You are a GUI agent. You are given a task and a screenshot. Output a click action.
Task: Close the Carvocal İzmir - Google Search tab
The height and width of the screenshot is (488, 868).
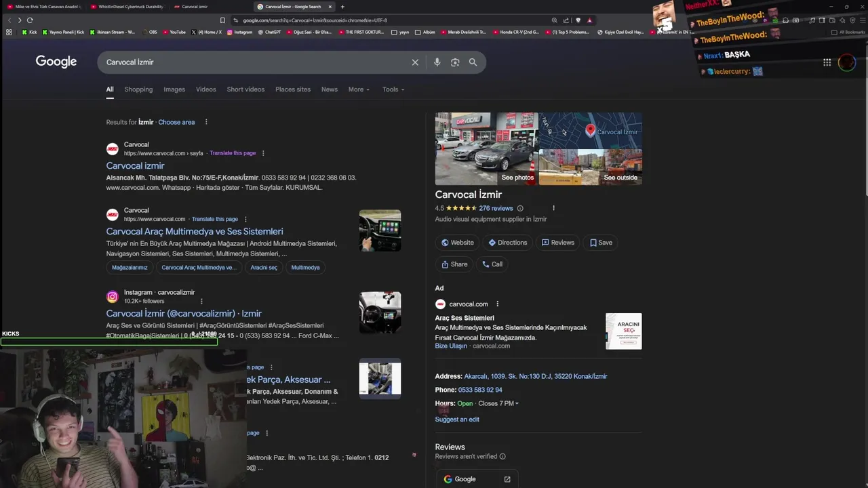(330, 7)
